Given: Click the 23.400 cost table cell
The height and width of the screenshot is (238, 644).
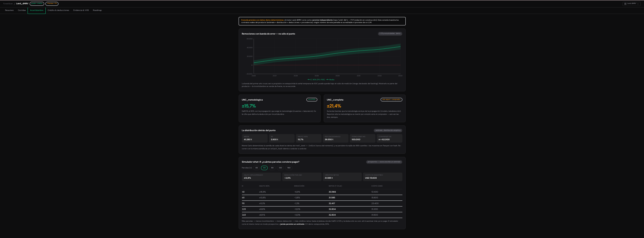Looking at the screenshot, I should [x=375, y=203].
